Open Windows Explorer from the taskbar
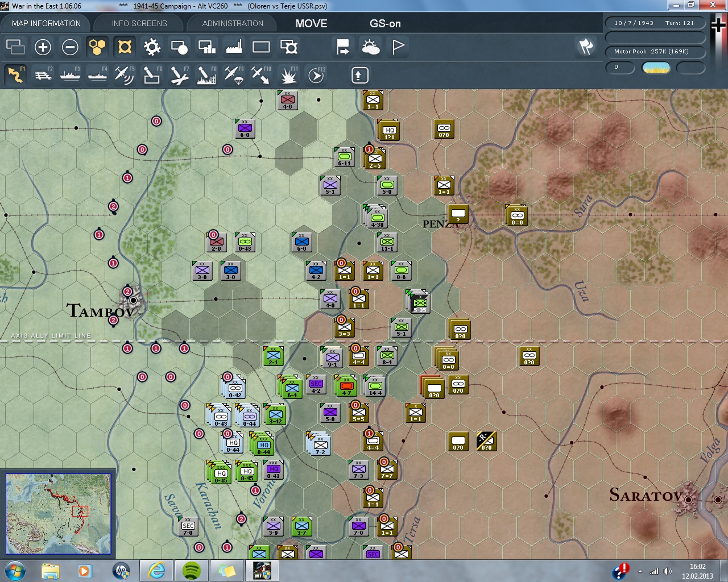 click(51, 571)
